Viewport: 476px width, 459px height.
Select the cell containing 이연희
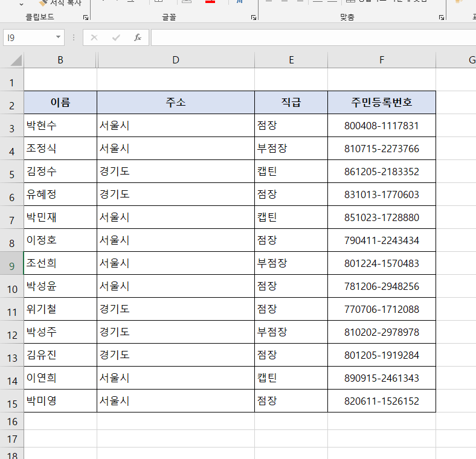(x=60, y=378)
